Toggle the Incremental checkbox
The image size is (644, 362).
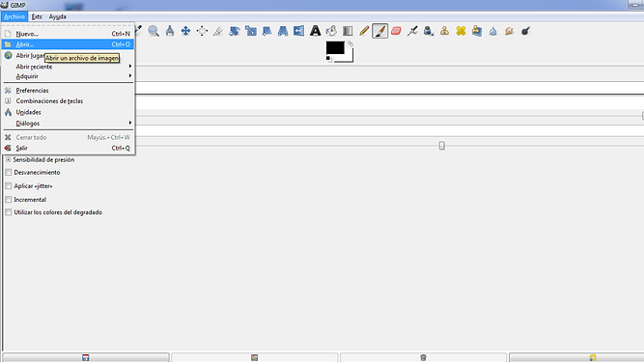[9, 200]
